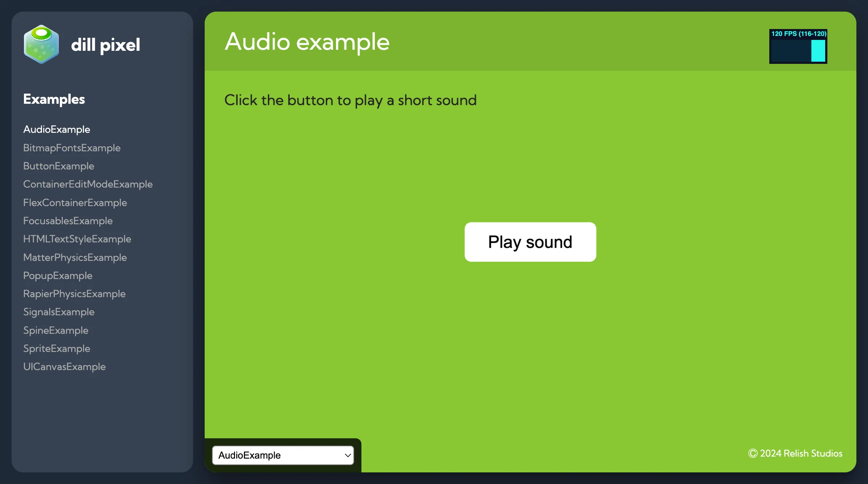This screenshot has width=868, height=484.
Task: Click the dill pixel logo icon
Action: coord(41,44)
